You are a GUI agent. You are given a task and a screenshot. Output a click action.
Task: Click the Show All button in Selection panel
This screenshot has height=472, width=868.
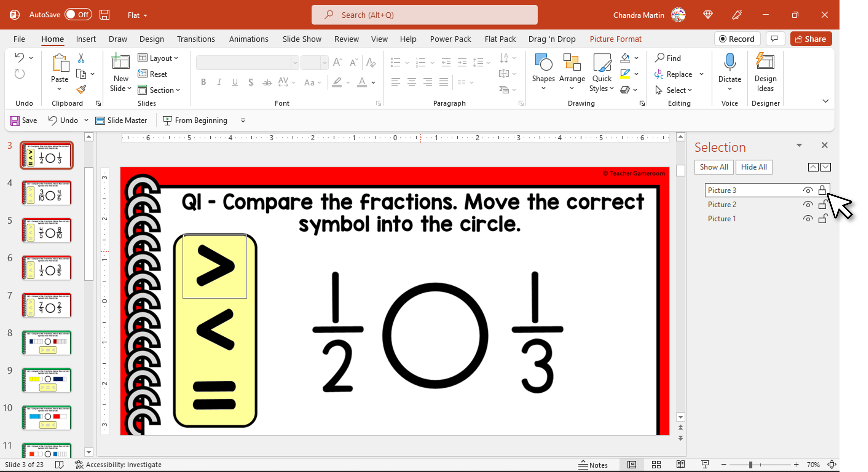coord(714,167)
